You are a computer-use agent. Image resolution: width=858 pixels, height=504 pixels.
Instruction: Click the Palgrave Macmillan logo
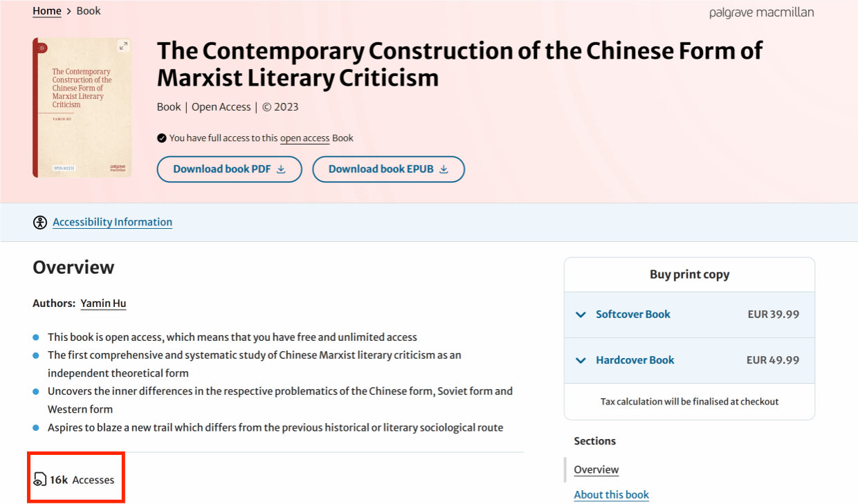(x=761, y=12)
